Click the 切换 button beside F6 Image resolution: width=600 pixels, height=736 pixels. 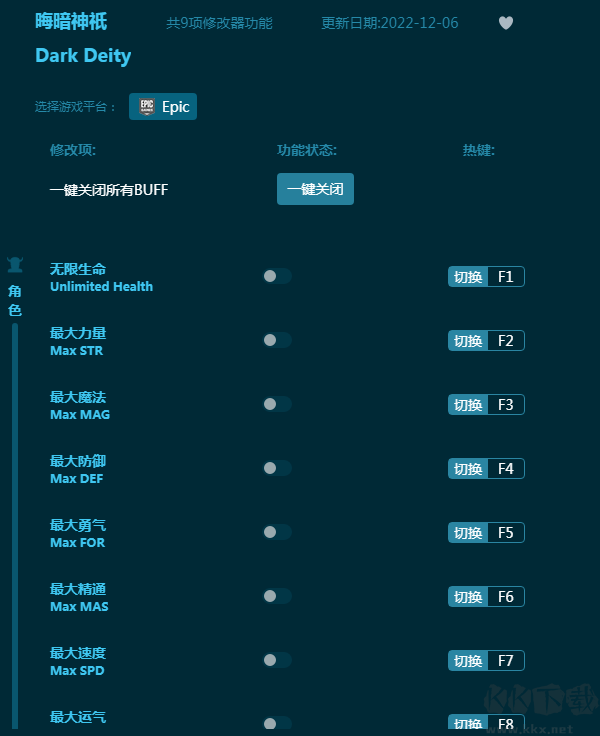(468, 597)
